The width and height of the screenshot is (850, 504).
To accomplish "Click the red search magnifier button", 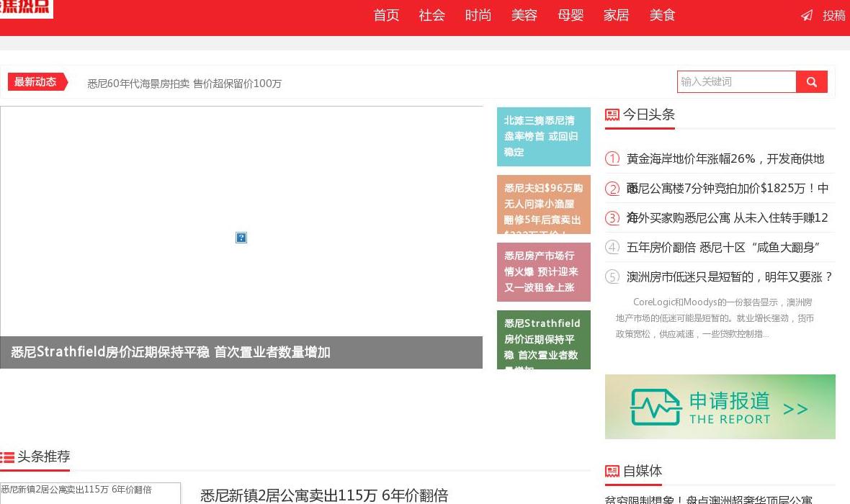I will click(812, 82).
